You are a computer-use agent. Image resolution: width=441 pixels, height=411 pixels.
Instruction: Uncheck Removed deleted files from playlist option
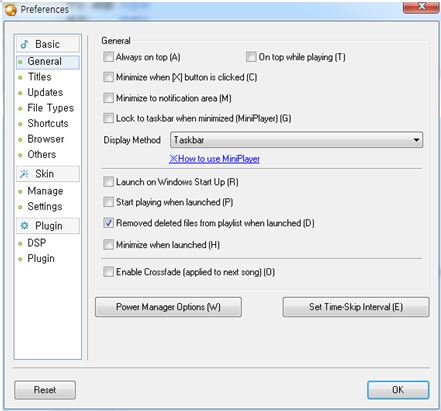tap(108, 223)
